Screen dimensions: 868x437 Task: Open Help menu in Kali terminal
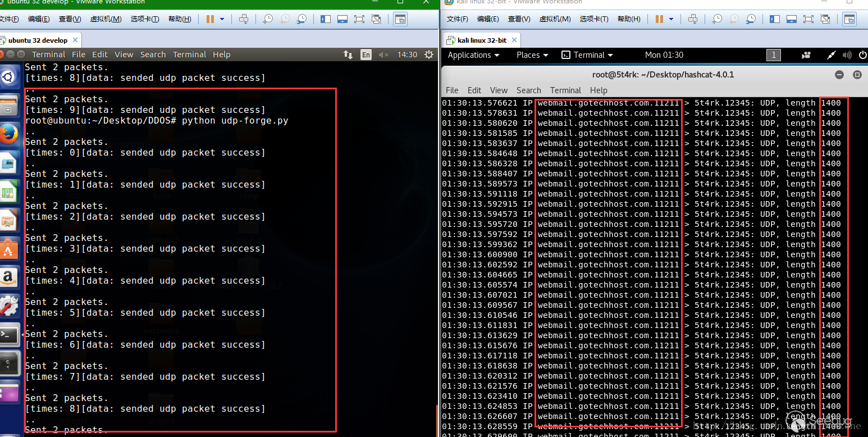point(599,90)
